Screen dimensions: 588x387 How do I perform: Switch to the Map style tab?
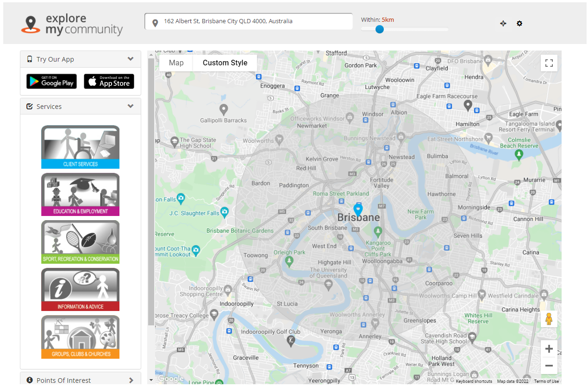pyautogui.click(x=176, y=63)
